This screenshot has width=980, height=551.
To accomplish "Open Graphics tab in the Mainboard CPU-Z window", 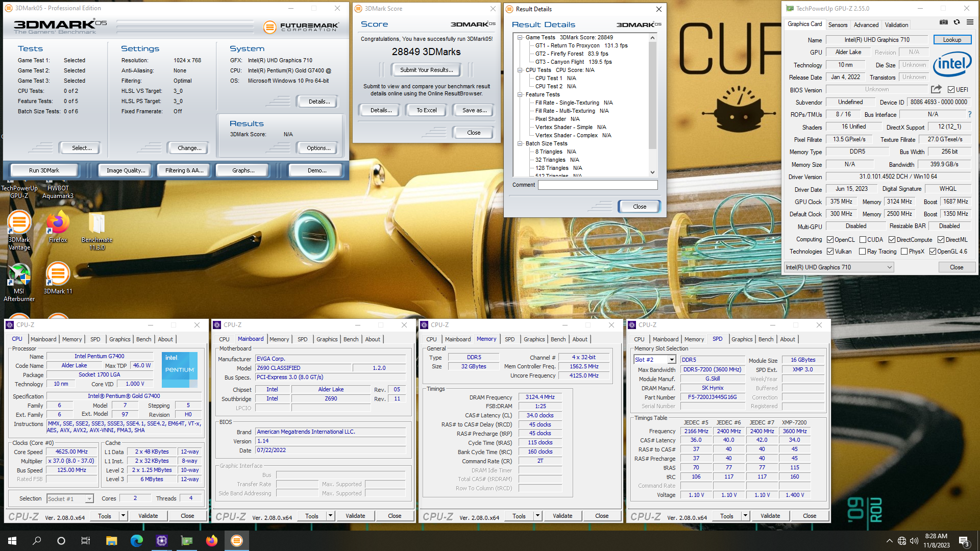I will (327, 339).
